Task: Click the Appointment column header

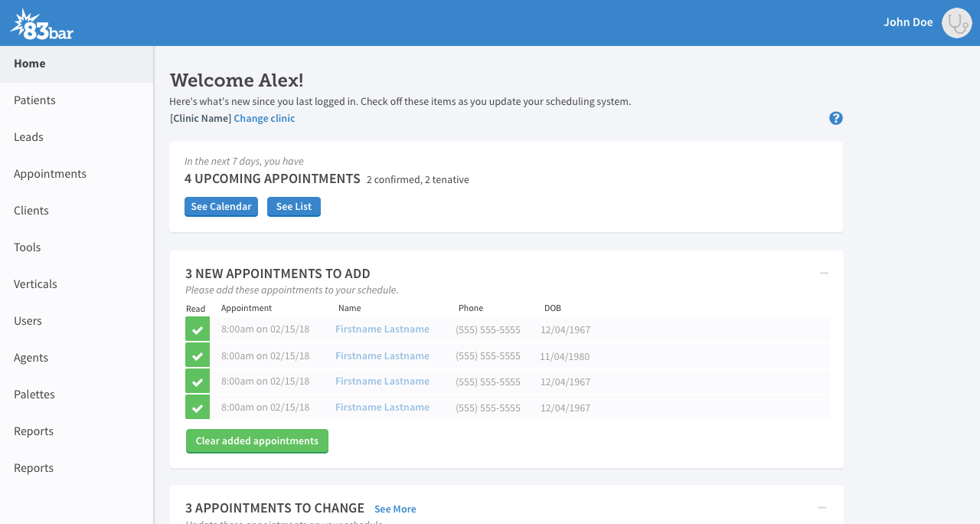Action: 247,308
